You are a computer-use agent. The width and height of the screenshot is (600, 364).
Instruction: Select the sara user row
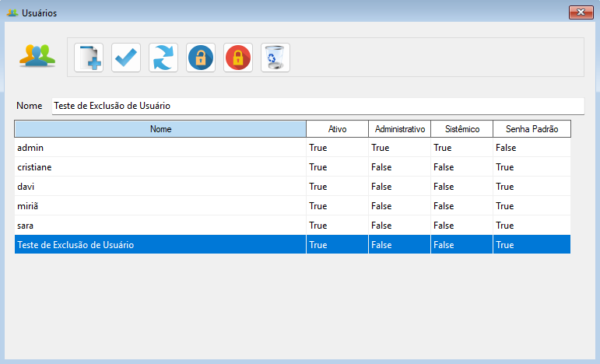point(160,226)
